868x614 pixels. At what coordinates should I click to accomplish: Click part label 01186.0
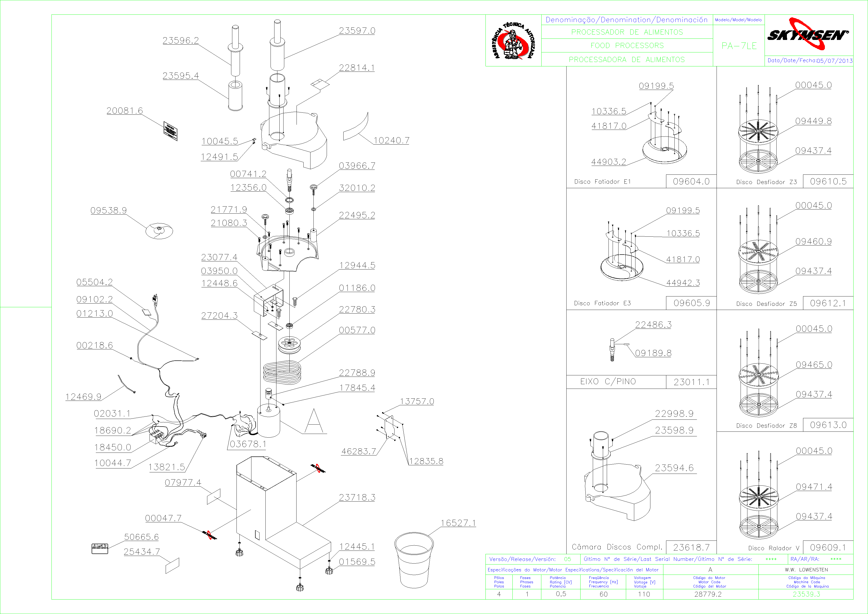point(357,288)
